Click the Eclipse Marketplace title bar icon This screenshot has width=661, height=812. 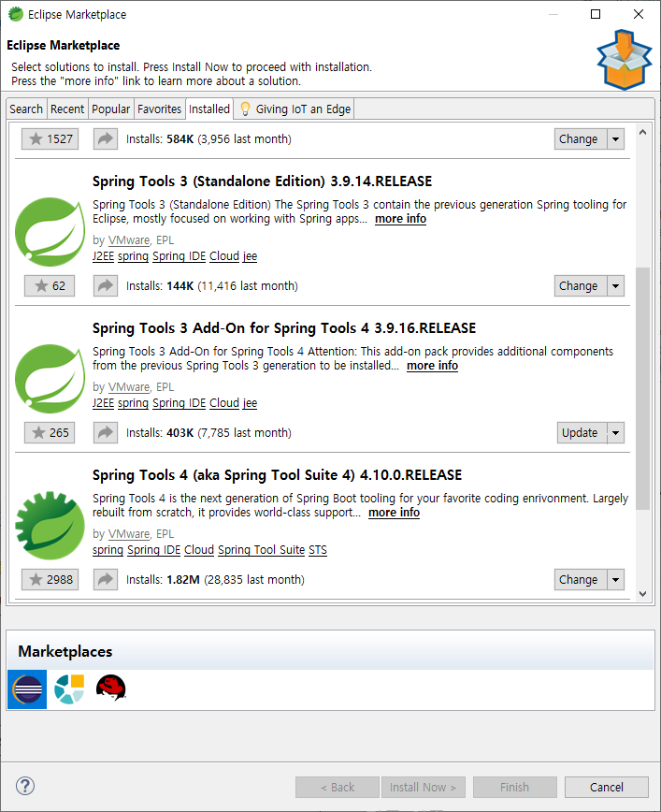16,14
